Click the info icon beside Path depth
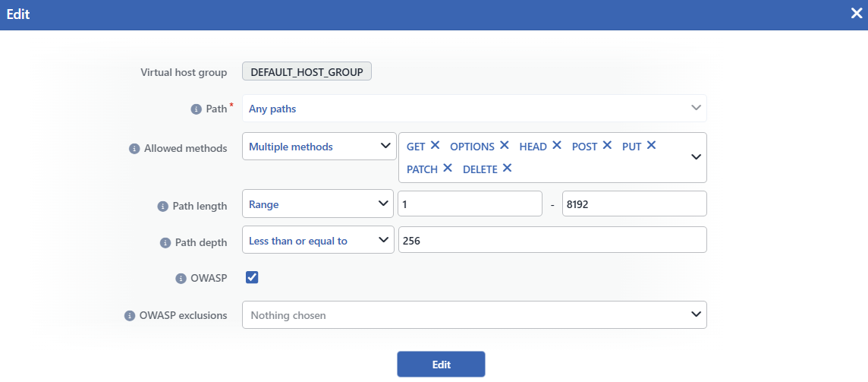The image size is (868, 382). 165,243
